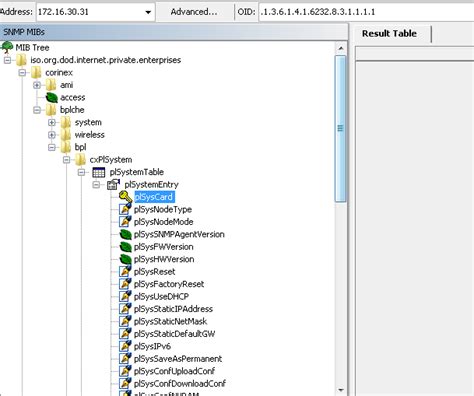Click the MIB tree scroll up arrow
This screenshot has height=396, width=474.
[x=341, y=48]
